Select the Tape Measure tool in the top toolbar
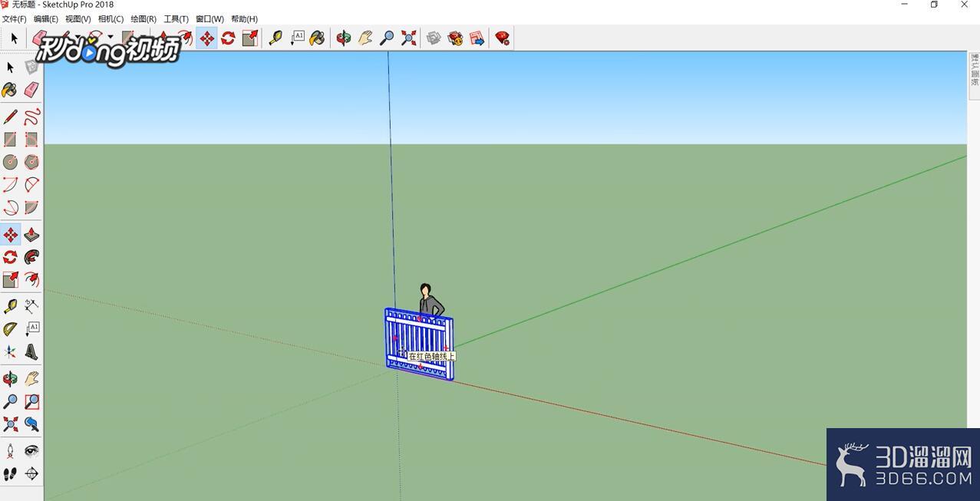980x501 pixels. (276, 38)
